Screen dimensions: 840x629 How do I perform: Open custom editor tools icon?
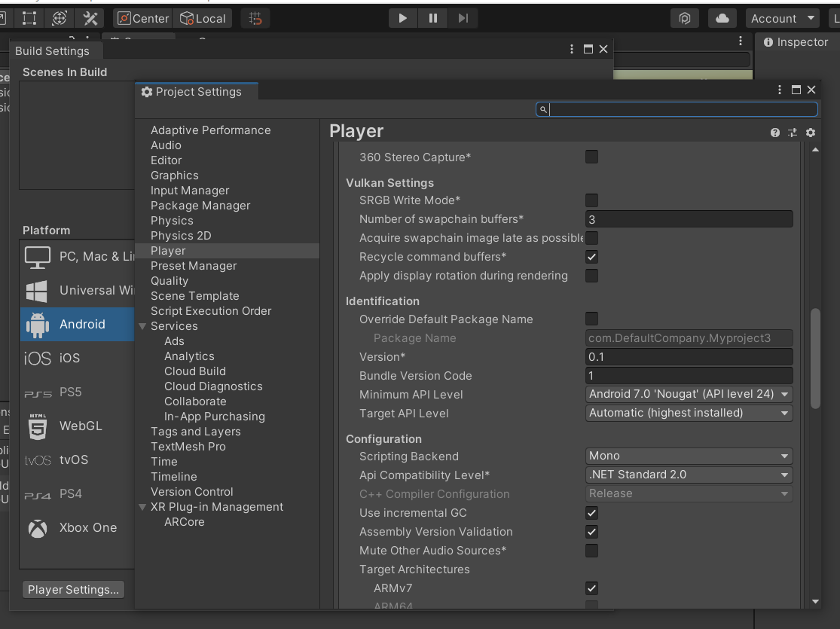click(90, 18)
